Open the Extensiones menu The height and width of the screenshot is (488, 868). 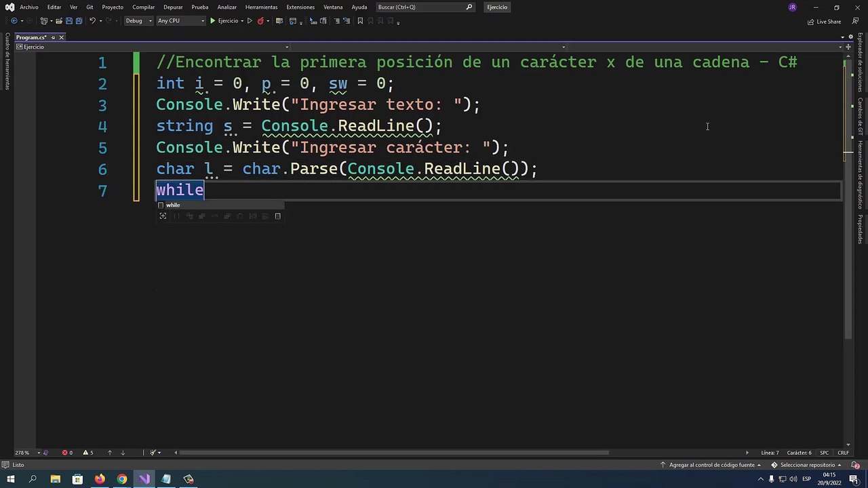pos(300,7)
